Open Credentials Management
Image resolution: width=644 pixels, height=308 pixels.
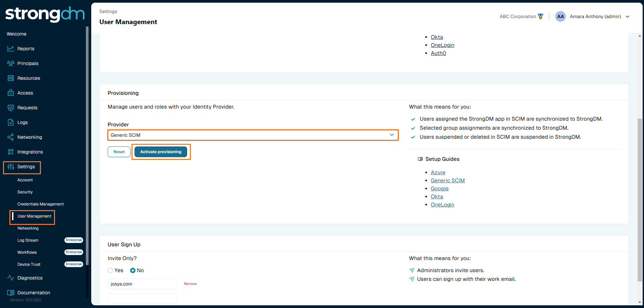(x=41, y=204)
